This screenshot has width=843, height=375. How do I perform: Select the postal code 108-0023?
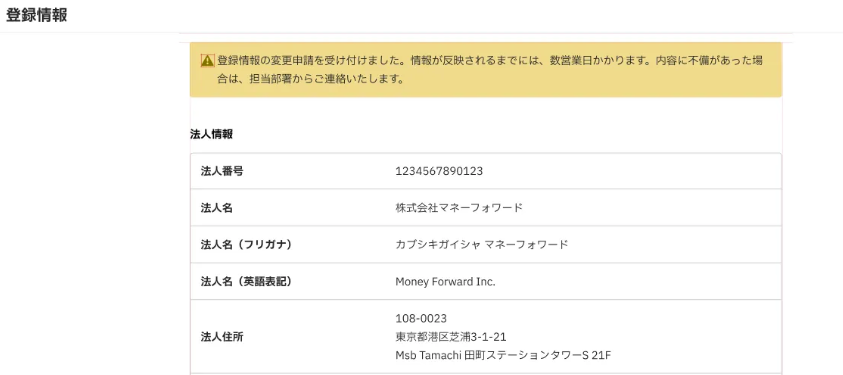[x=421, y=319]
